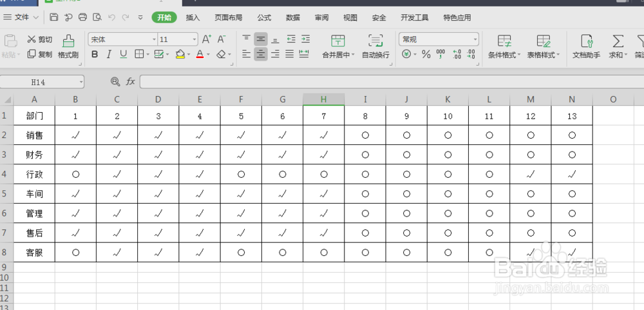Apply the yellow fill color
This screenshot has width=644, height=310.
180,54
